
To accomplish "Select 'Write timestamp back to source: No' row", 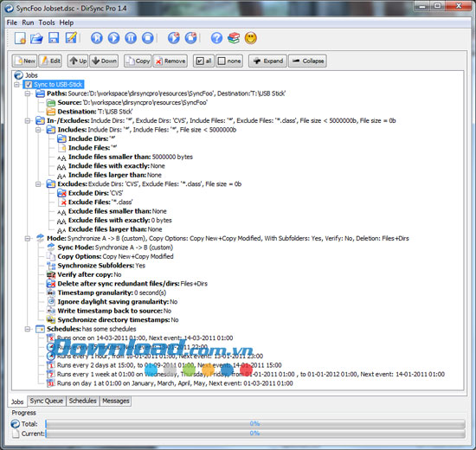I will [109, 311].
